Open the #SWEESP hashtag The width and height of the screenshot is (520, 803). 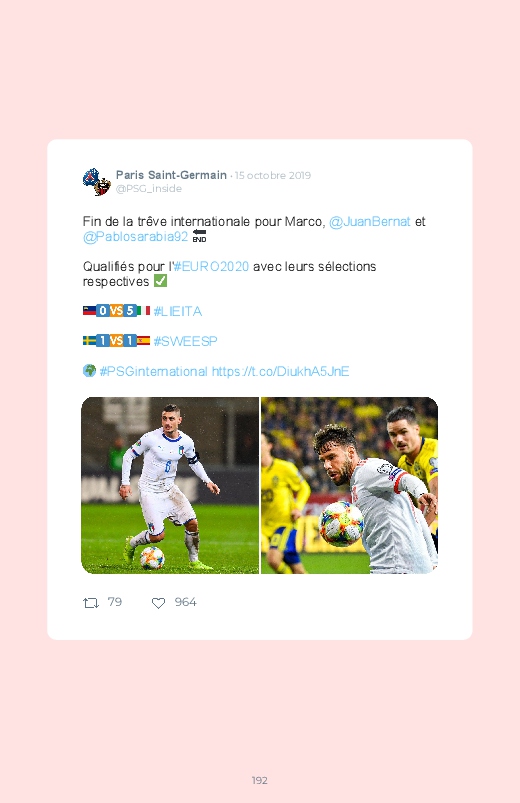click(x=185, y=341)
